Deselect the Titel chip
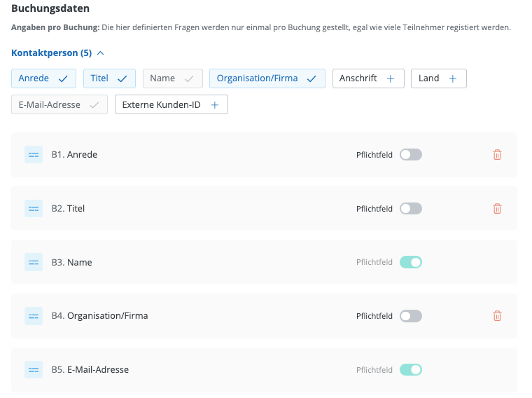Image resolution: width=532 pixels, height=398 pixels. (108, 78)
